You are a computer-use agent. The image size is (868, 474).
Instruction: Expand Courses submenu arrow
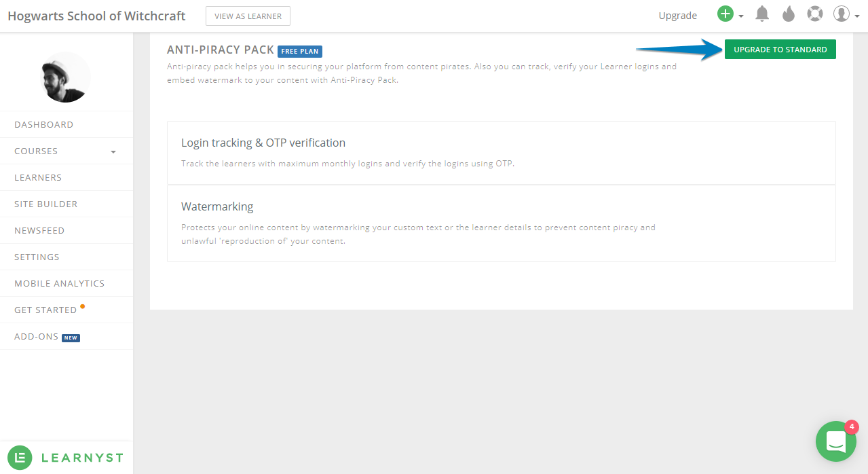click(113, 152)
